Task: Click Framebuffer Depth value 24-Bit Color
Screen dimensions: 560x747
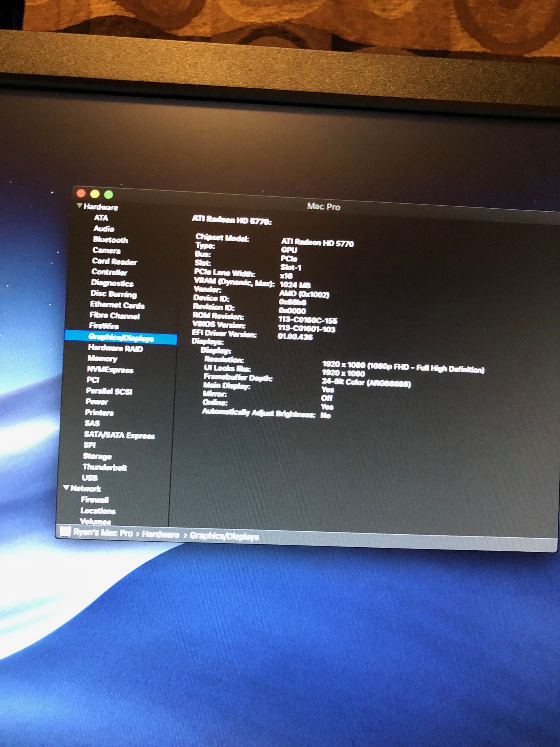Action: pos(366,383)
